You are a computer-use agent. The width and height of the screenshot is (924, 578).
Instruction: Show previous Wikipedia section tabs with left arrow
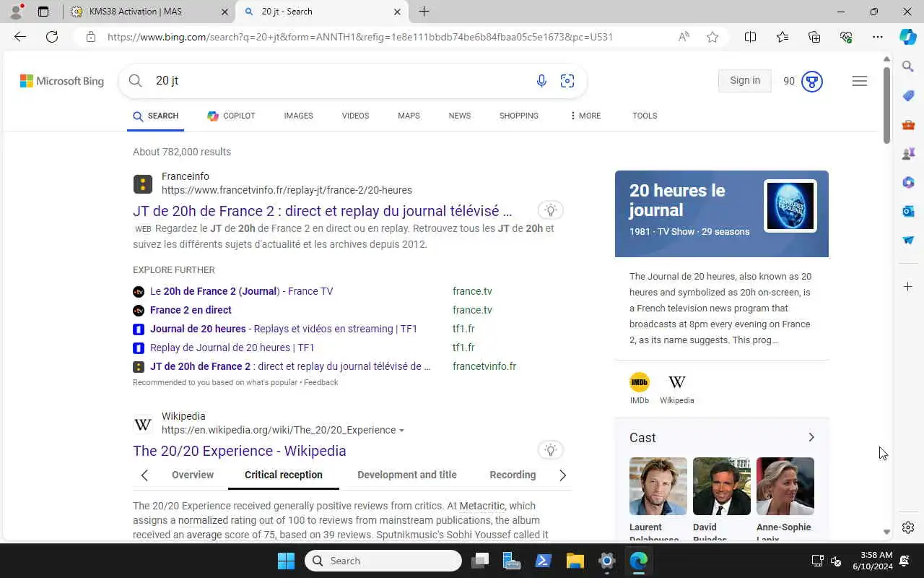point(144,475)
